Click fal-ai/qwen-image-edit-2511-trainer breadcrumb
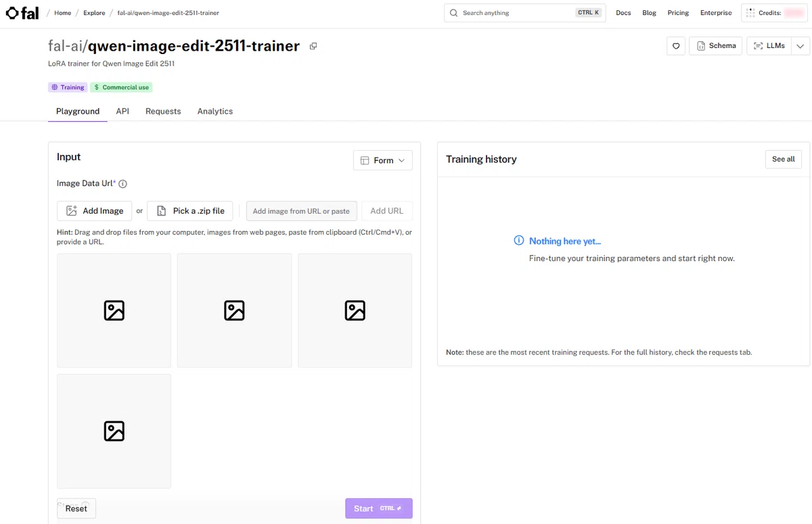 coord(168,13)
